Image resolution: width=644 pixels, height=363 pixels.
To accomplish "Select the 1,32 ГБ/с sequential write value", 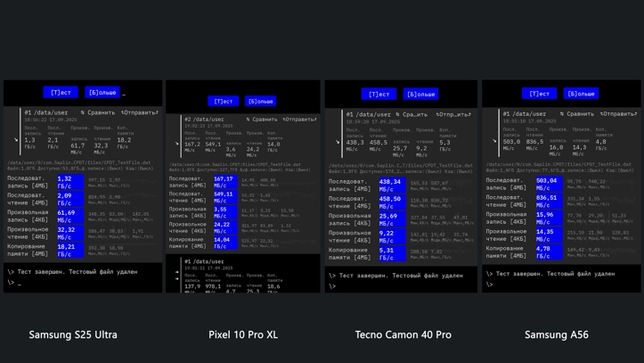I will click(x=70, y=182).
